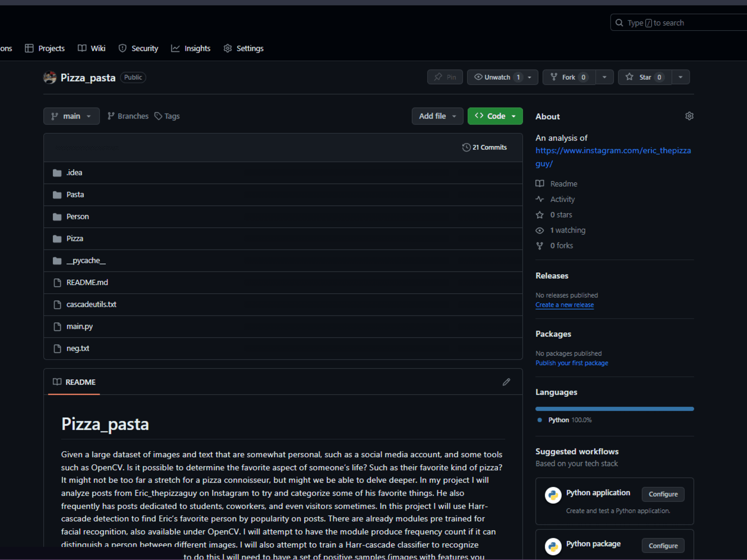Expand the Star lists dropdown arrow
The image size is (747, 560).
[681, 77]
